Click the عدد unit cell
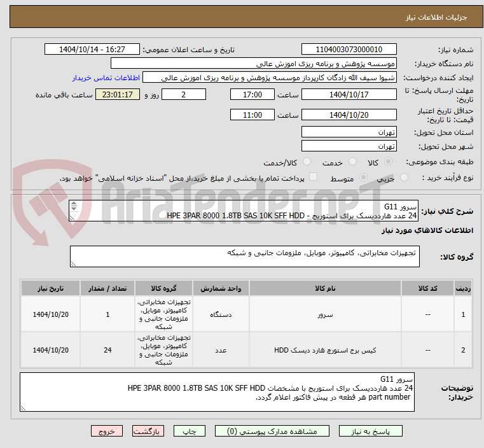This screenshot has width=484, height=448. (x=221, y=350)
